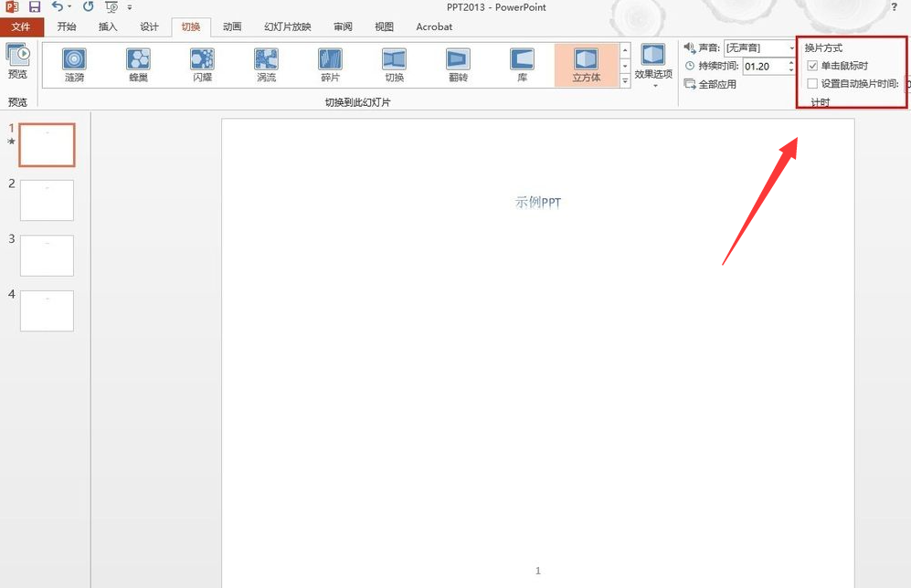Apply the 蜂巢 (Honeycomb) transition
Screen dimensions: 911x588
[x=138, y=65]
